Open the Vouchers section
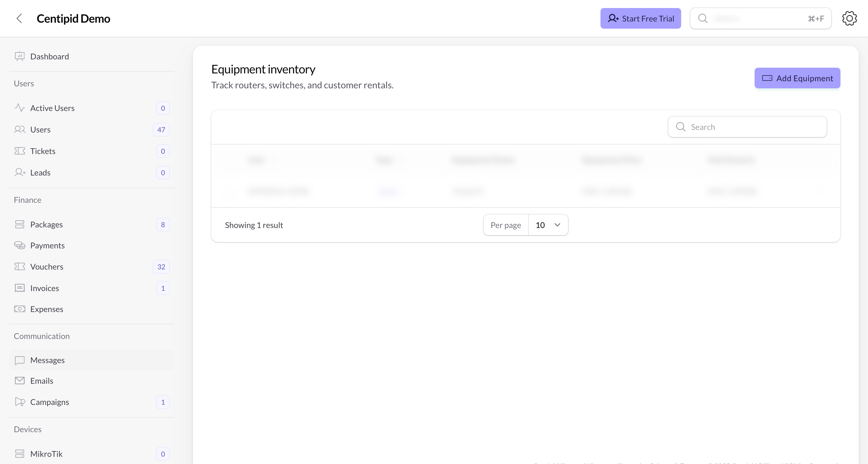 [46, 267]
